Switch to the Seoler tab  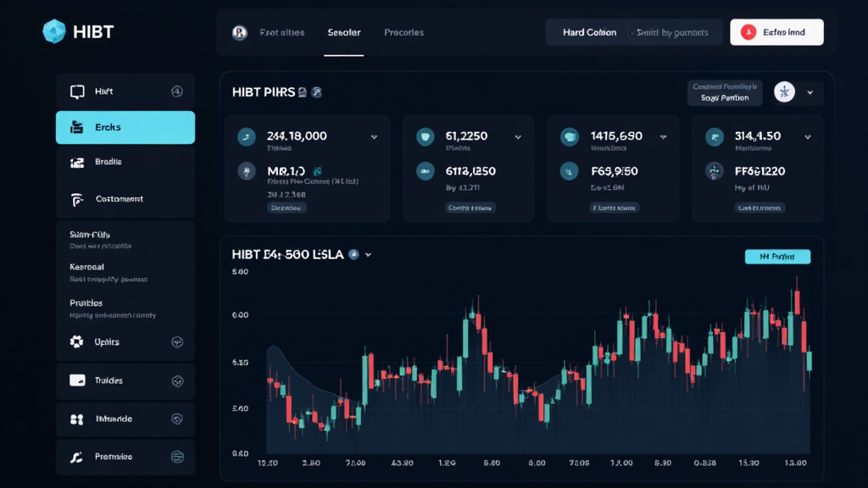click(x=344, y=33)
